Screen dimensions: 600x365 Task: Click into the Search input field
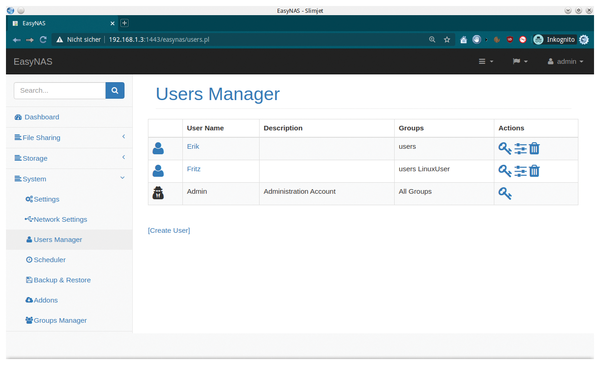(60, 90)
